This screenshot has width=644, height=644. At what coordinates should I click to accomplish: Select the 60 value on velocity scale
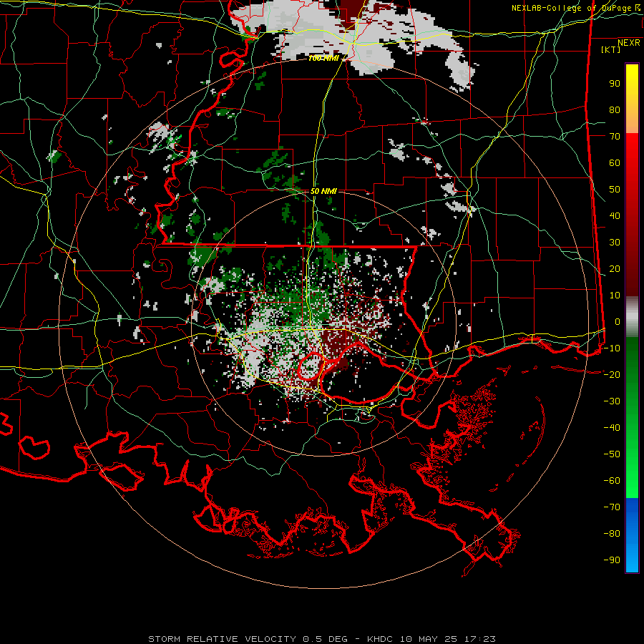(x=615, y=163)
